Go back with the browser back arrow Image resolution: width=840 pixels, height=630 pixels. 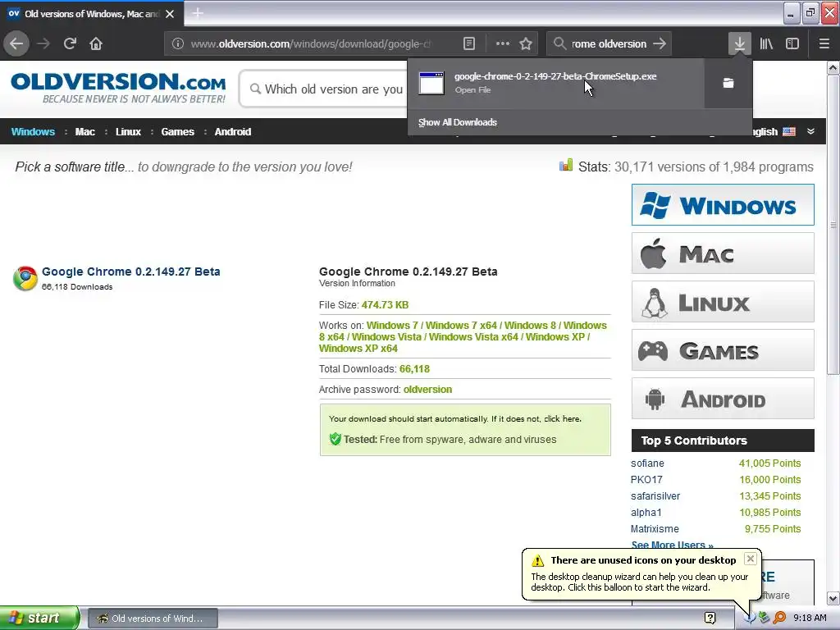tap(16, 43)
